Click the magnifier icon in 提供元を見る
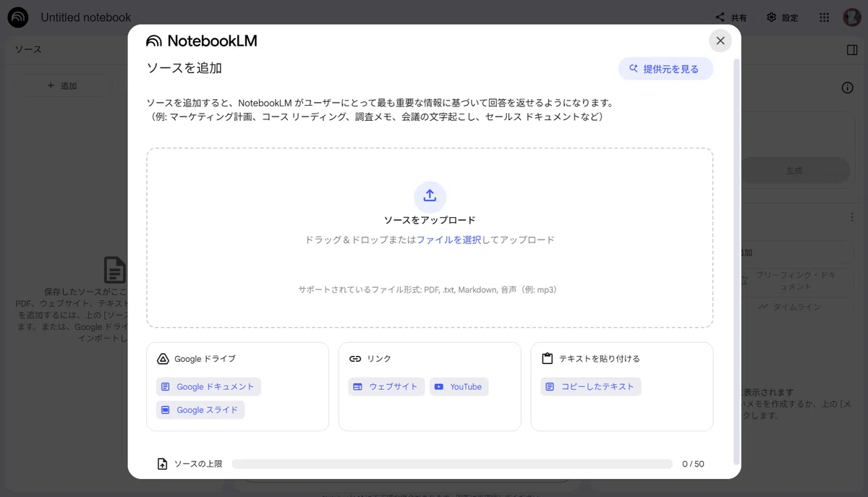This screenshot has width=868, height=497. tap(633, 69)
